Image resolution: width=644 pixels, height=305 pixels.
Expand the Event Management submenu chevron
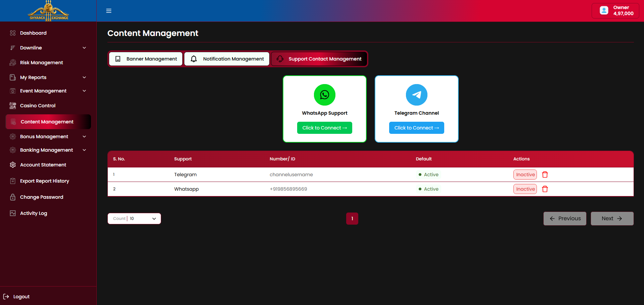(x=84, y=91)
